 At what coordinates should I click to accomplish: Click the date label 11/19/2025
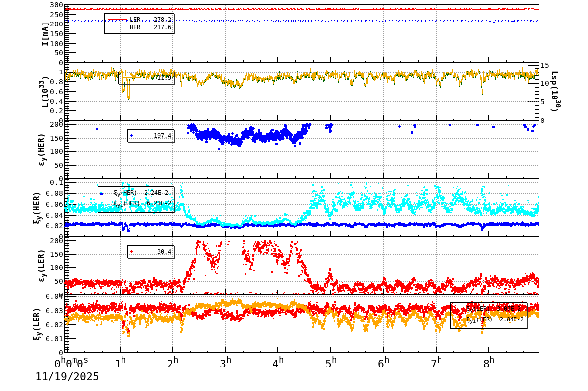coord(67,377)
